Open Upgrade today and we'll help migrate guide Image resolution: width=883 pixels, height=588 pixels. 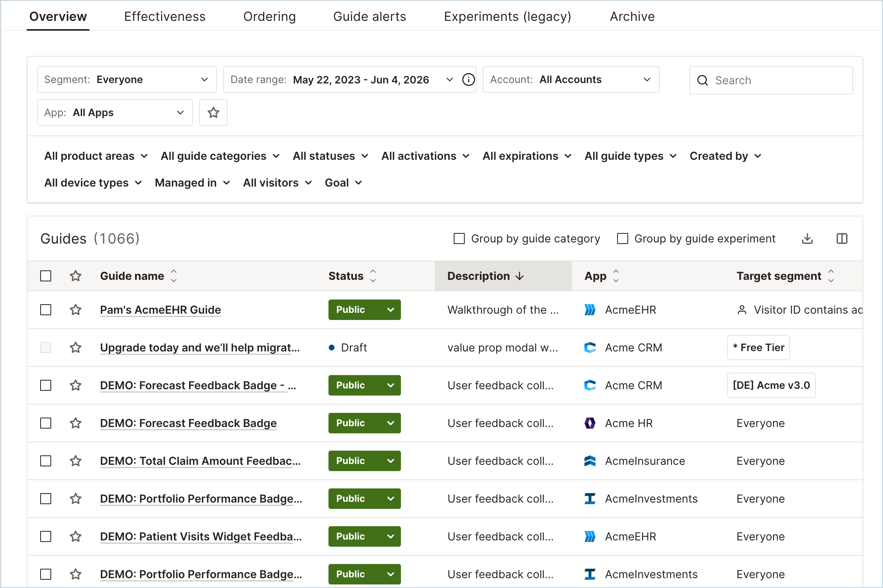(200, 348)
